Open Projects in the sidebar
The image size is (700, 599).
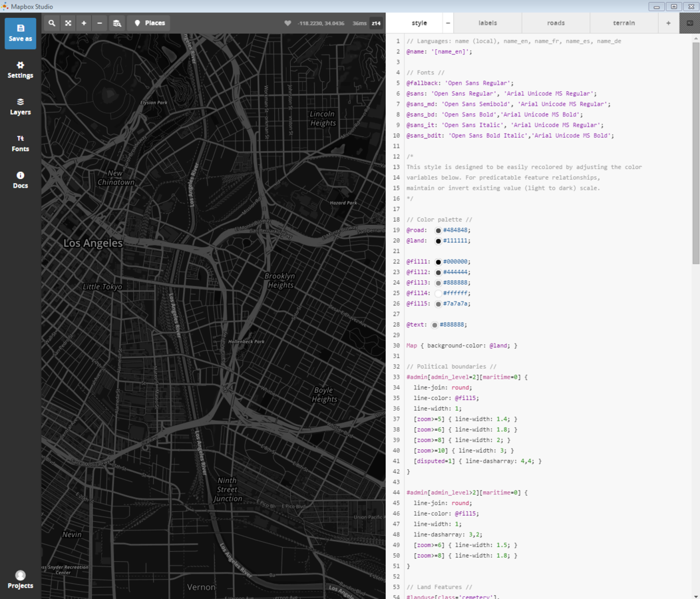pyautogui.click(x=20, y=579)
